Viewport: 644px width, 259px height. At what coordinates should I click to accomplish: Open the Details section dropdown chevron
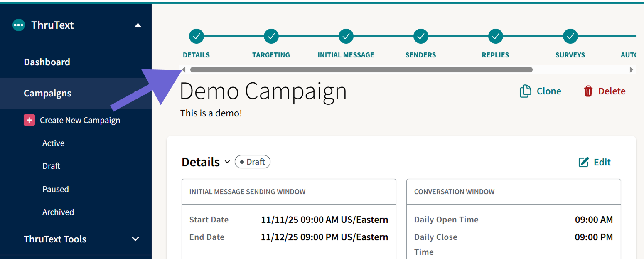click(227, 162)
